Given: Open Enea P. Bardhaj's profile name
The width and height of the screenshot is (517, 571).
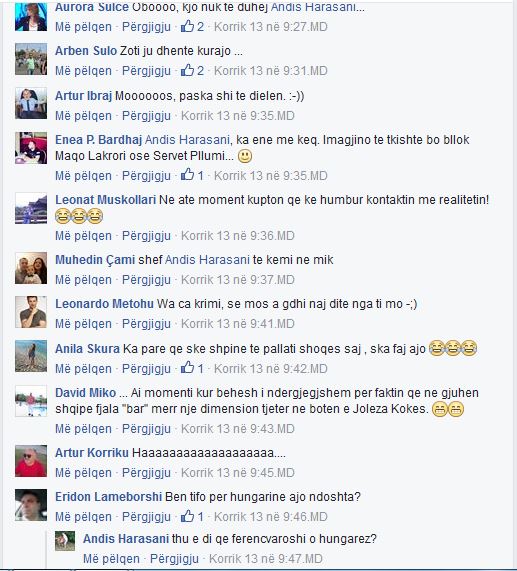Looking at the screenshot, I should 98,140.
